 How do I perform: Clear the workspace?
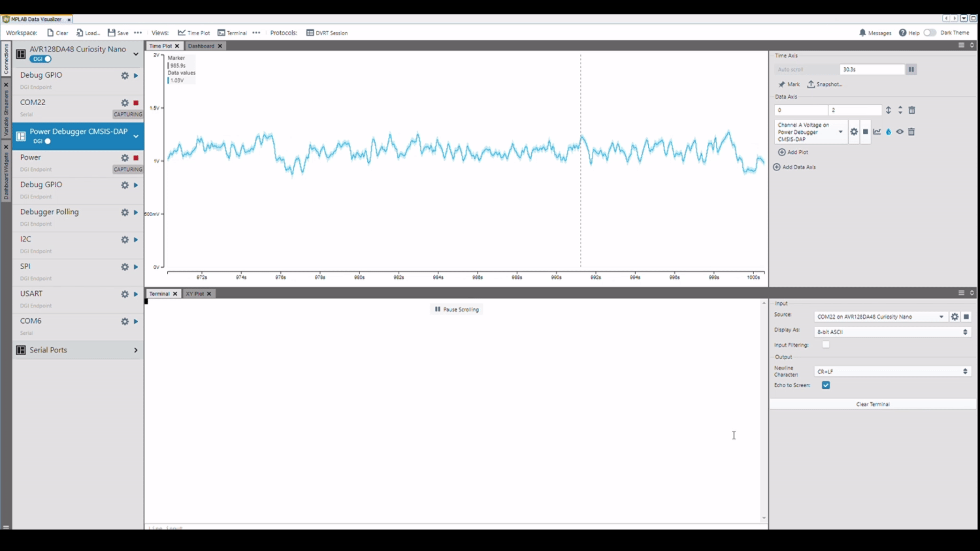[x=57, y=33]
